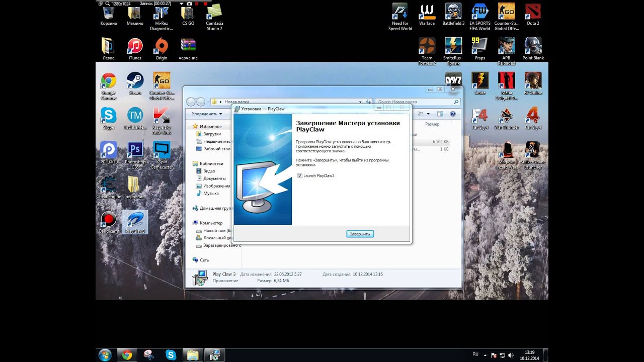Select the PlayClaw3 desktop shortcut

(135, 222)
